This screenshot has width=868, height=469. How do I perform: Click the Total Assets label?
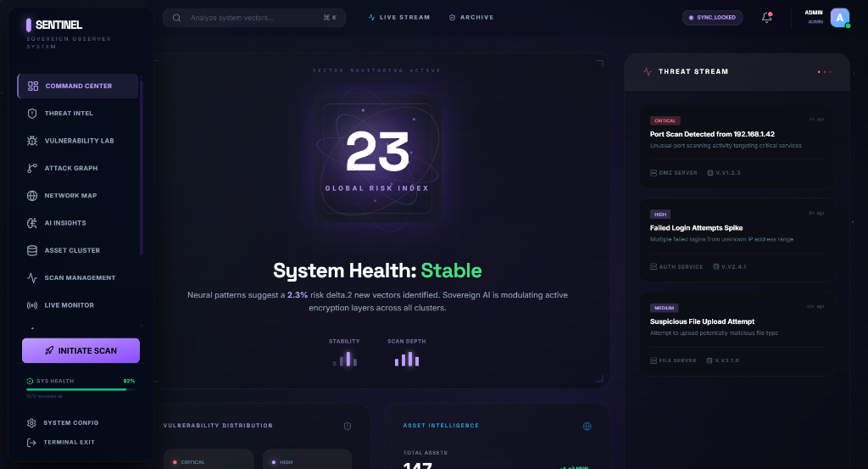pyautogui.click(x=426, y=453)
